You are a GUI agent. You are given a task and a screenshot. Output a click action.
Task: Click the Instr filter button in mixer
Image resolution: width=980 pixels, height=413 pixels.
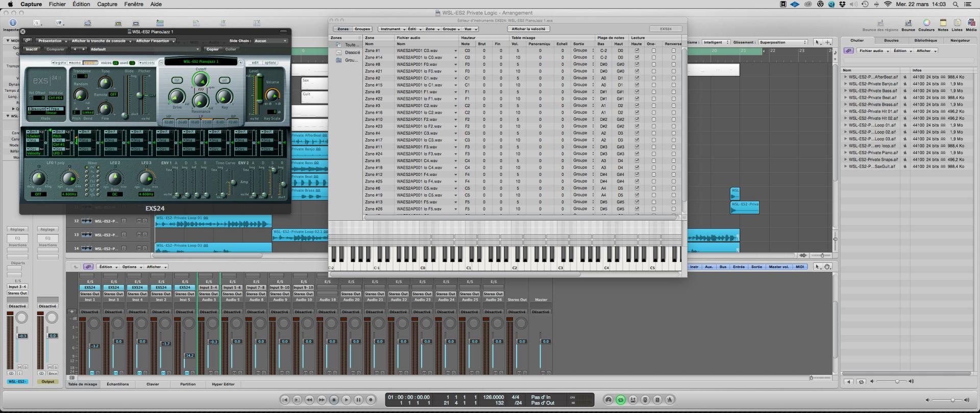(x=694, y=267)
